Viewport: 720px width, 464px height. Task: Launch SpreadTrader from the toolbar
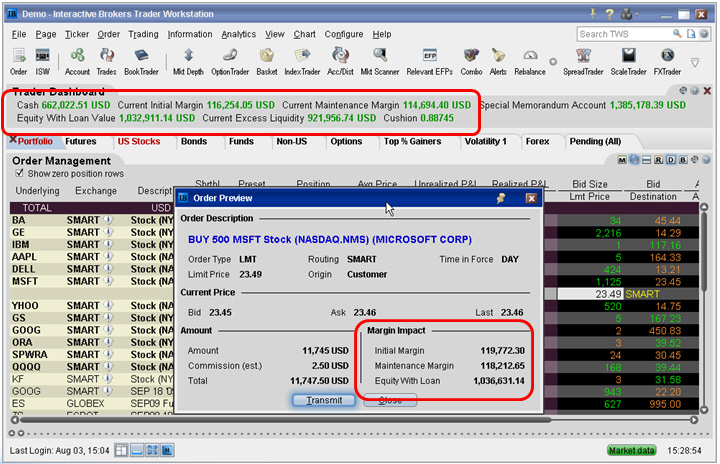coord(583,62)
